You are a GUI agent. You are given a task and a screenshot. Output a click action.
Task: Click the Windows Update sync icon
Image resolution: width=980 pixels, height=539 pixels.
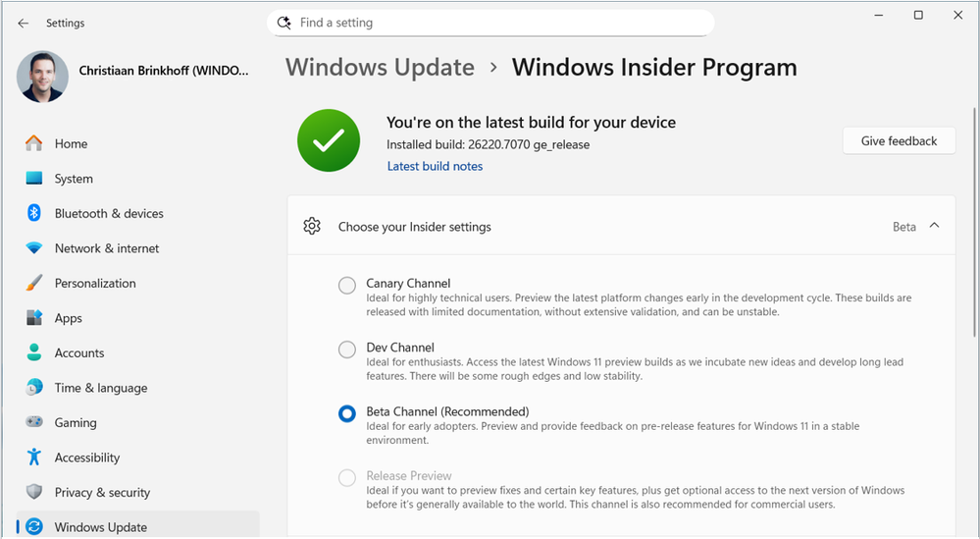pos(33,527)
